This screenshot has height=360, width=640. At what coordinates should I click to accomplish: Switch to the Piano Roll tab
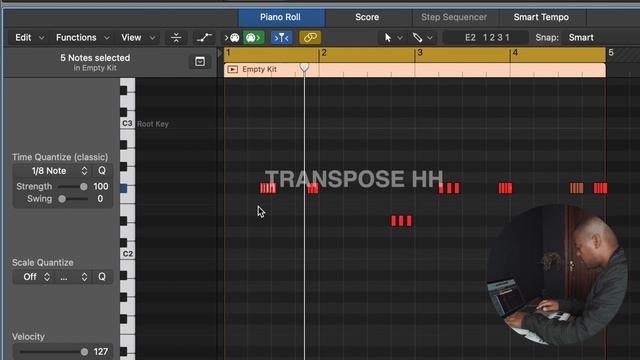point(281,17)
